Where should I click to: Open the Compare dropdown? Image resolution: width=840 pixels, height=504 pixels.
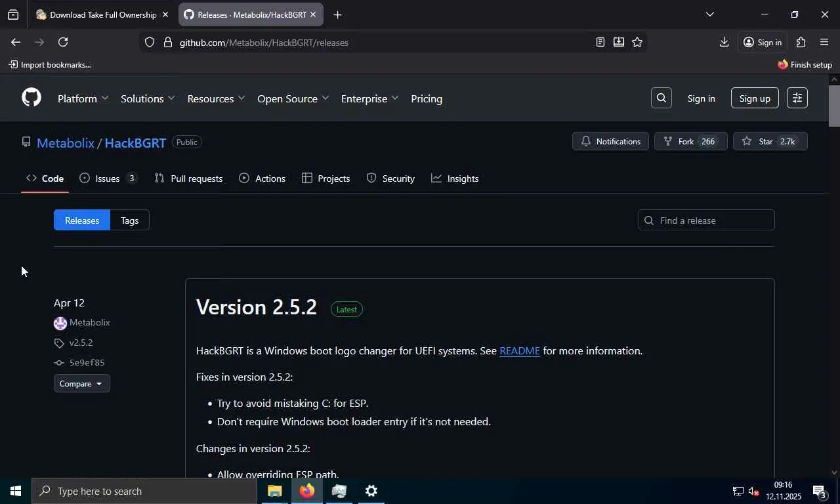(x=81, y=383)
